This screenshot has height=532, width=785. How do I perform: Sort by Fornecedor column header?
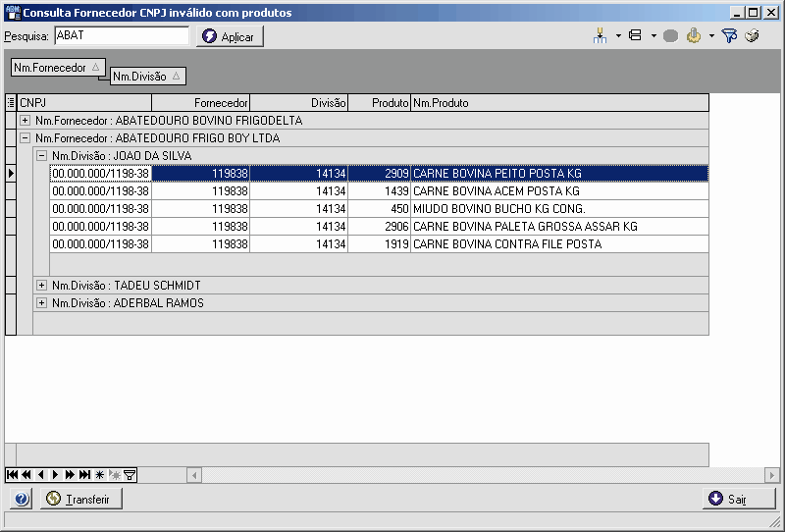[200, 103]
